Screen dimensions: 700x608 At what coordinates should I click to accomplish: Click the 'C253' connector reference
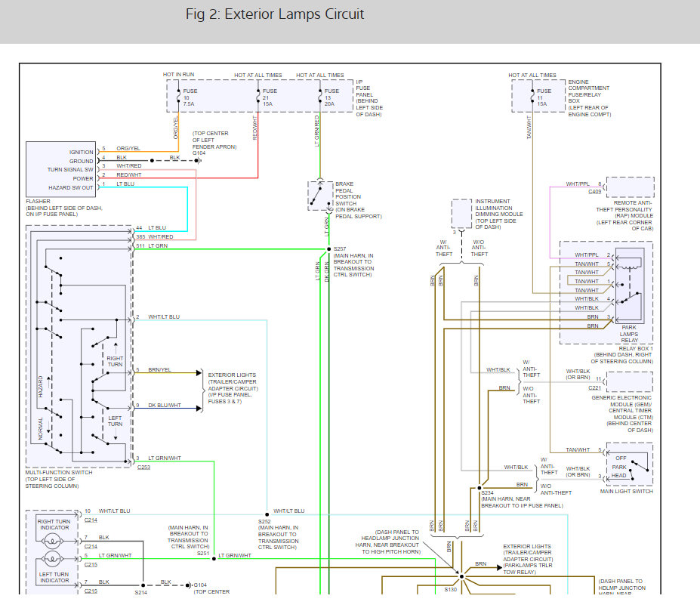click(143, 468)
